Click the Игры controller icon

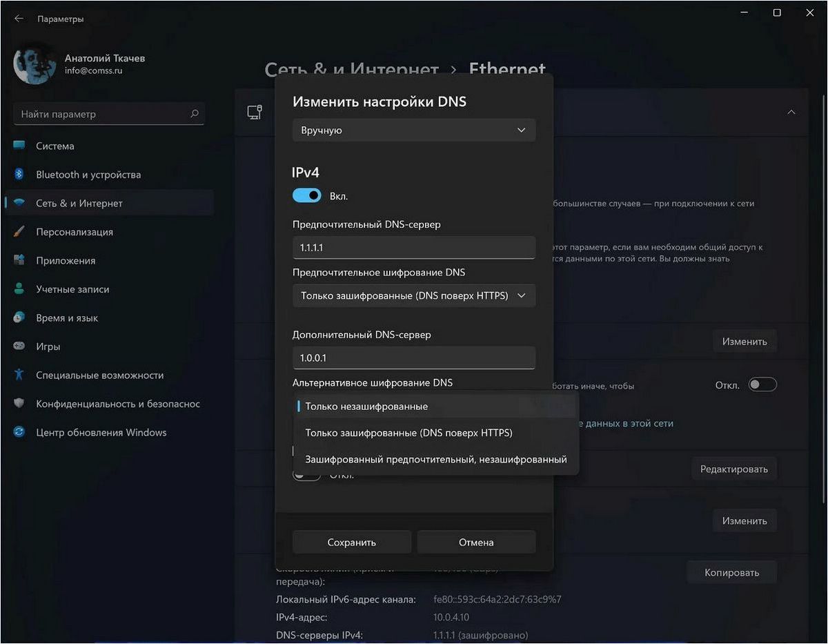click(19, 347)
